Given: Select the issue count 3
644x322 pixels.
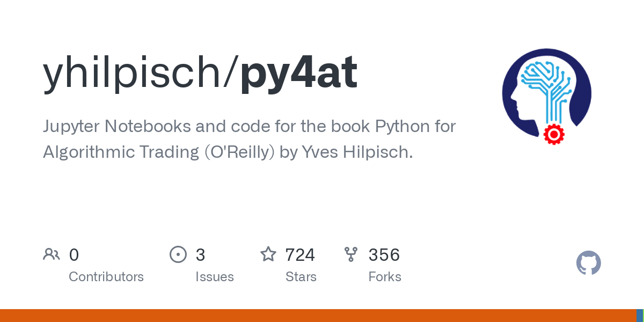Looking at the screenshot, I should tap(200, 254).
